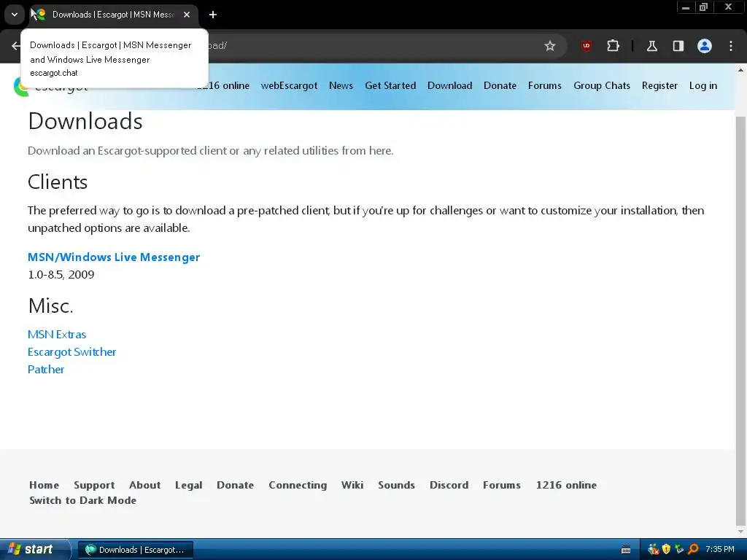The width and height of the screenshot is (747, 560).
Task: Click the Log in link in the header
Action: (703, 86)
